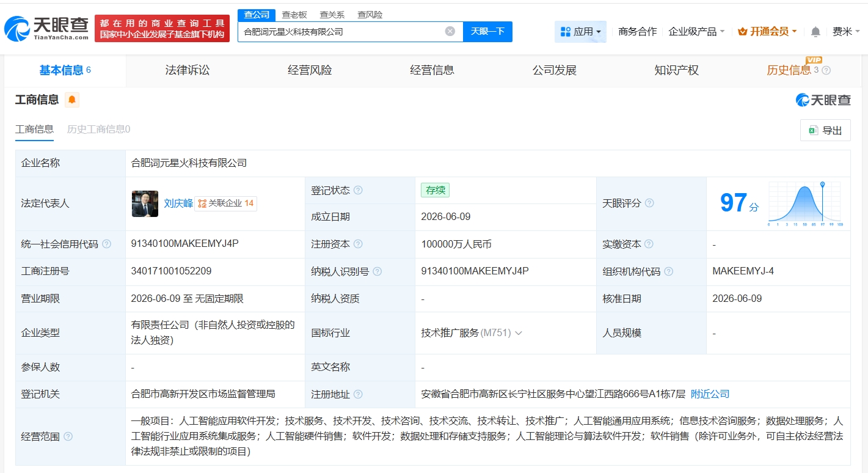Click the TianYanCha logo in header
The height and width of the screenshot is (473, 868).
pos(46,28)
